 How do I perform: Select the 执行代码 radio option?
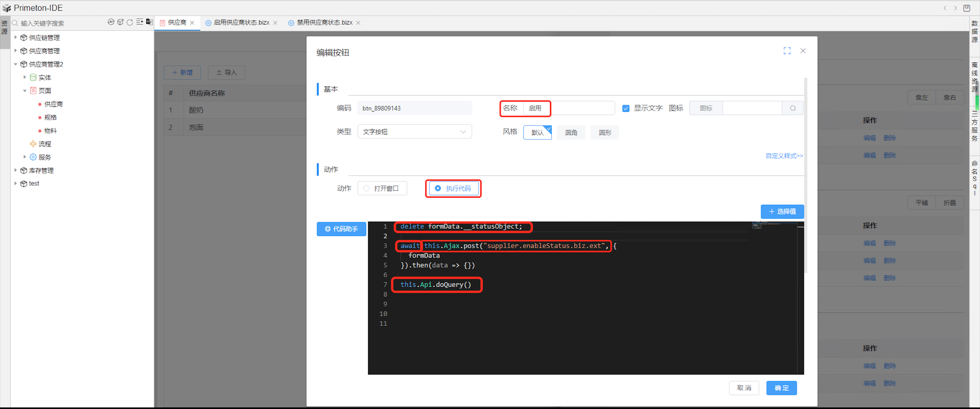[438, 188]
